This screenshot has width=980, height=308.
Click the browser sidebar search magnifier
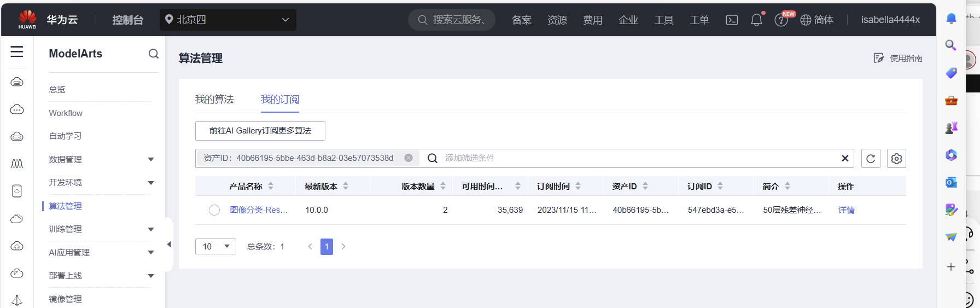pyautogui.click(x=951, y=45)
